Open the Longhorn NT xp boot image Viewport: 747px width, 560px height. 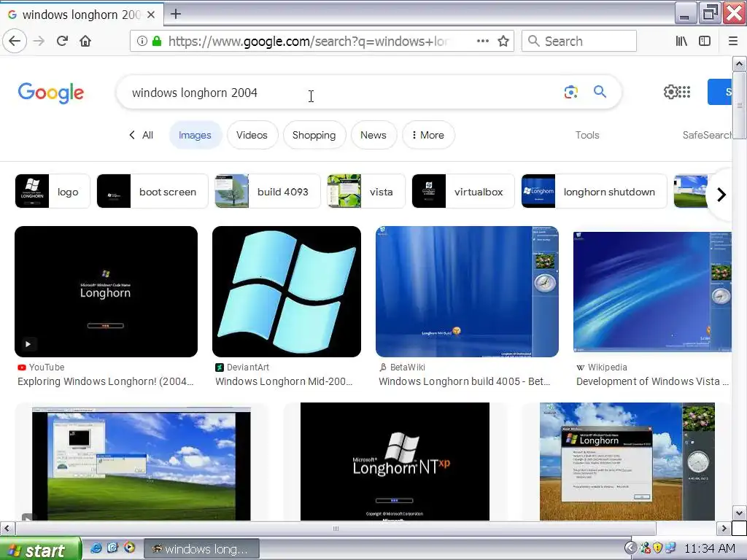pyautogui.click(x=395, y=462)
